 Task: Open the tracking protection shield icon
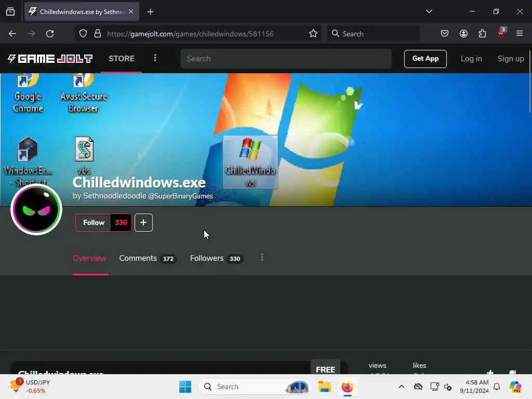pyautogui.click(x=83, y=34)
